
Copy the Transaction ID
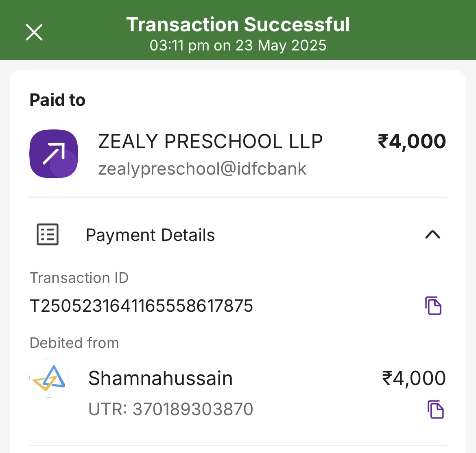click(433, 306)
